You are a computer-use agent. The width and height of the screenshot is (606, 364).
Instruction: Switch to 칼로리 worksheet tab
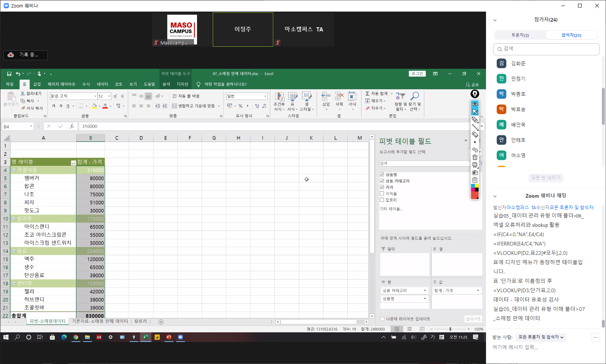(141, 321)
